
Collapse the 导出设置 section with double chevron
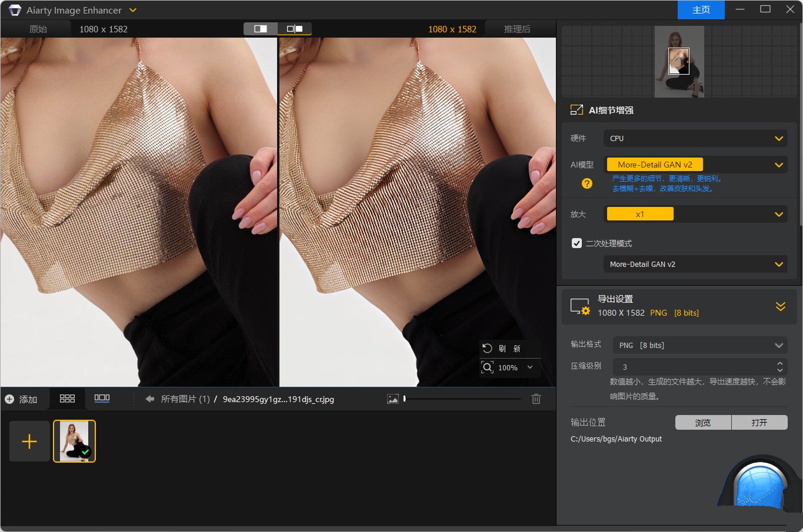(781, 306)
